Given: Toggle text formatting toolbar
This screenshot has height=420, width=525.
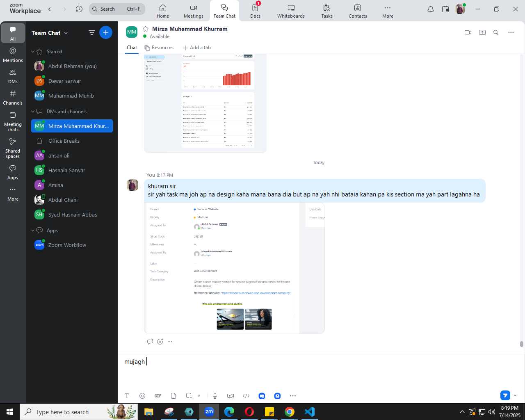Looking at the screenshot, I should [x=127, y=396].
